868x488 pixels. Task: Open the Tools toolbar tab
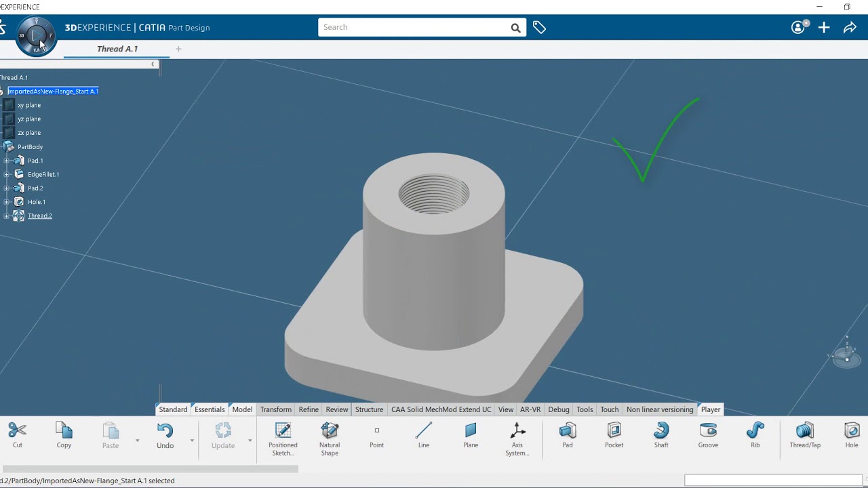(x=585, y=409)
